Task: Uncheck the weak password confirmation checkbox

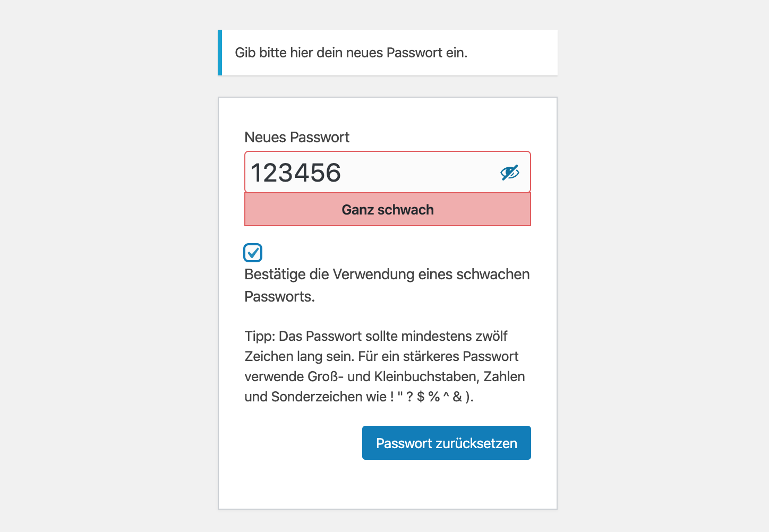Action: [253, 253]
